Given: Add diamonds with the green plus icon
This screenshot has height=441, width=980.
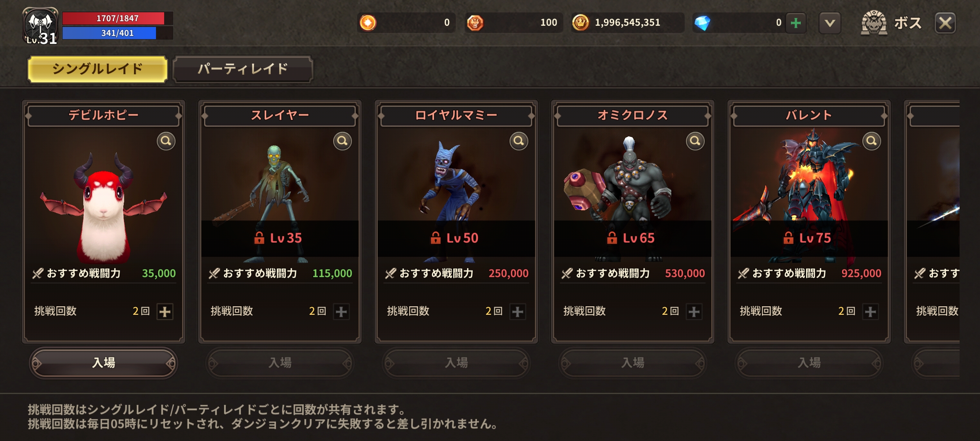Looking at the screenshot, I should [795, 23].
